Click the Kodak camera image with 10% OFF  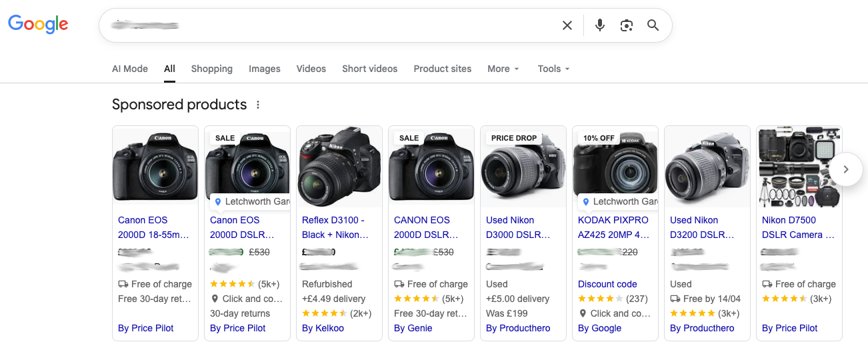[615, 167]
